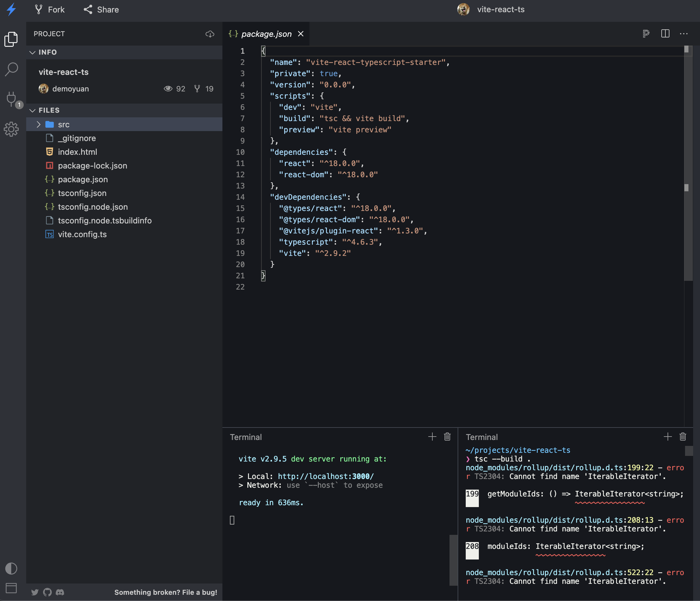The image size is (700, 601).
Task: Format code with the Prettier icon
Action: pyautogui.click(x=646, y=34)
